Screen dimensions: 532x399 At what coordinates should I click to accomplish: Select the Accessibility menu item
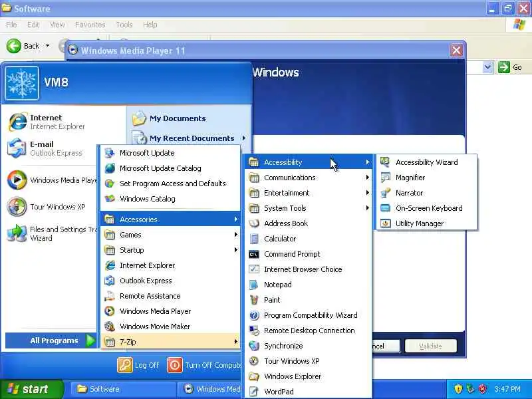pos(309,162)
